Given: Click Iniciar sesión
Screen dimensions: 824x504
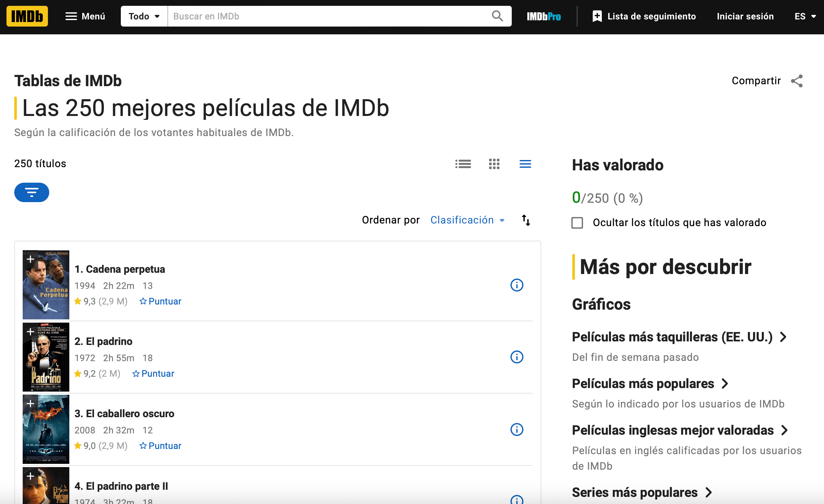Looking at the screenshot, I should [745, 16].
